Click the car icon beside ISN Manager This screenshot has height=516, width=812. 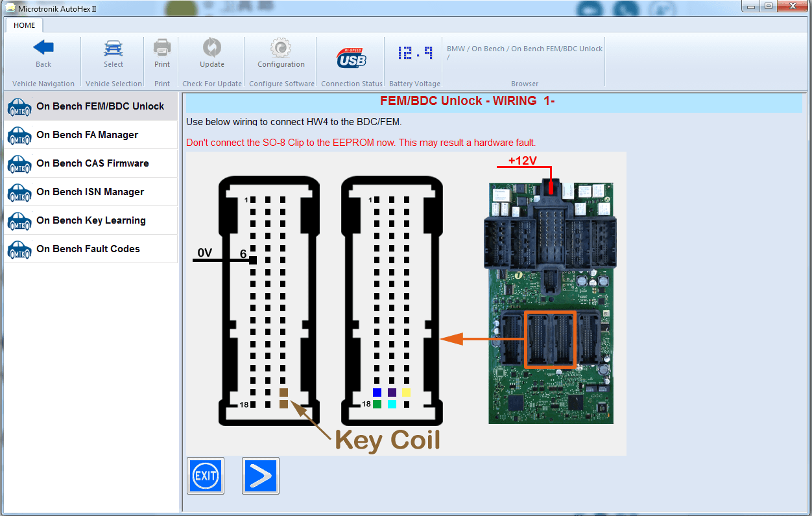[19, 193]
